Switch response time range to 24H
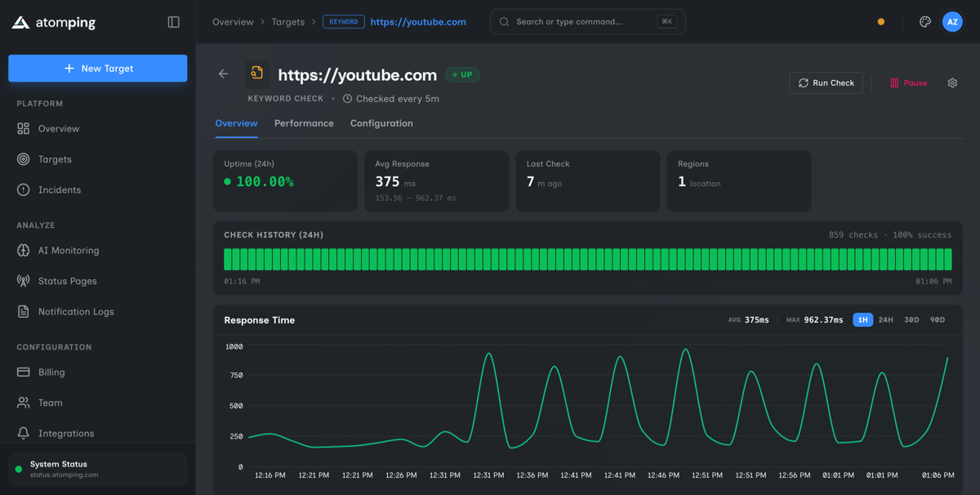 pos(885,320)
